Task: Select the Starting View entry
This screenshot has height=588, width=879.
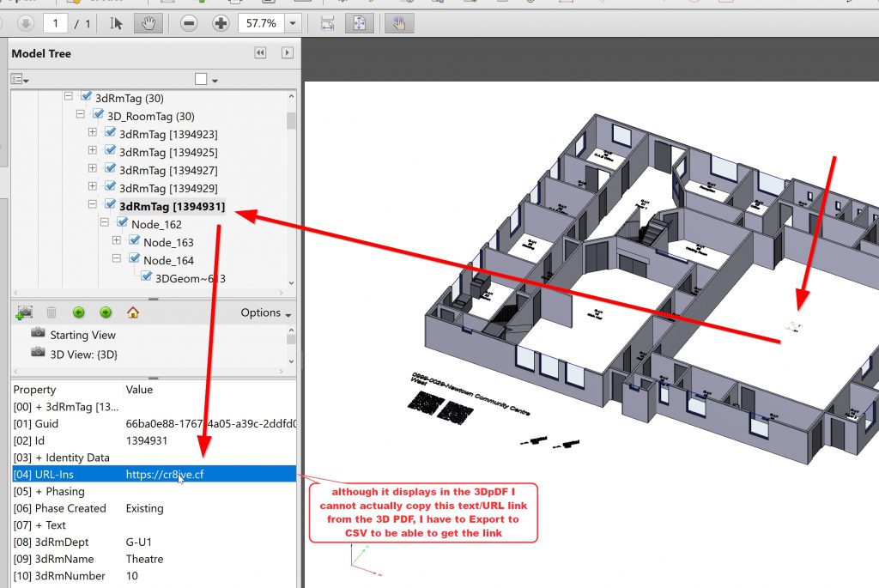Action: [x=82, y=335]
